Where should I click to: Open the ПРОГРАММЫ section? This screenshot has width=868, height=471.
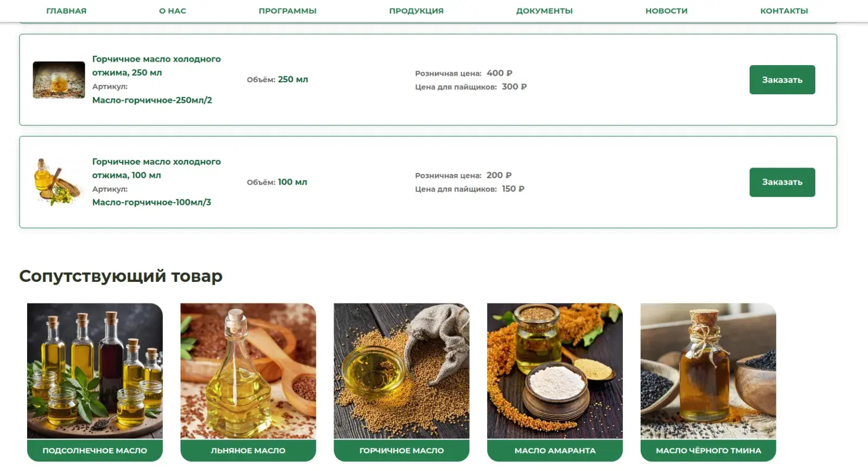coord(288,11)
